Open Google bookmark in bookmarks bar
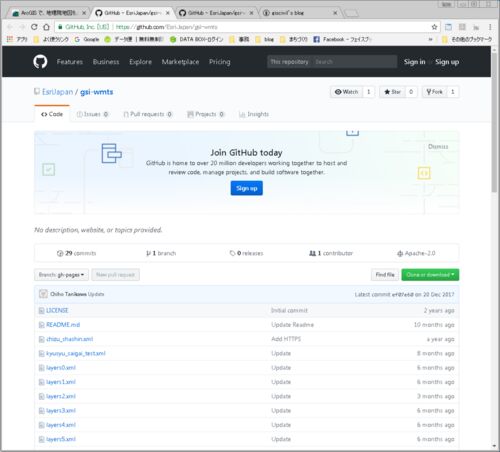The image size is (500, 452). point(87,39)
